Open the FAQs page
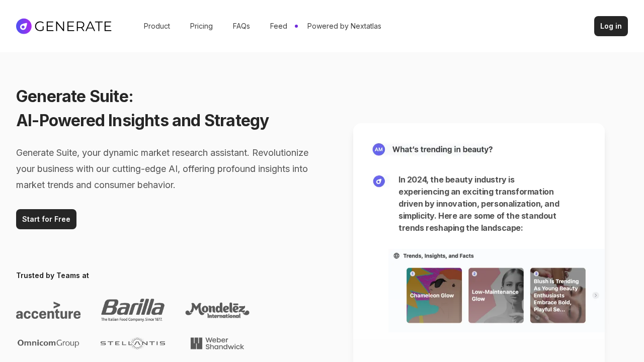 [x=241, y=26]
